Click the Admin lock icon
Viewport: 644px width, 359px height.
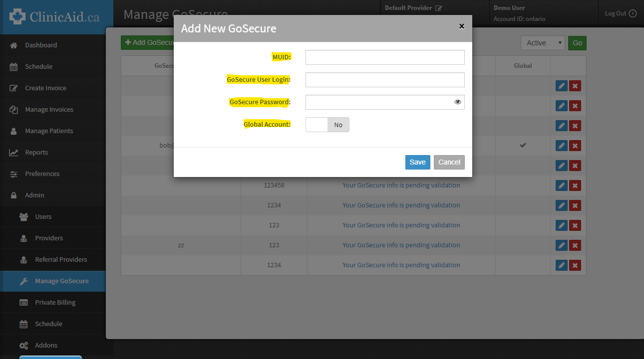click(x=14, y=195)
